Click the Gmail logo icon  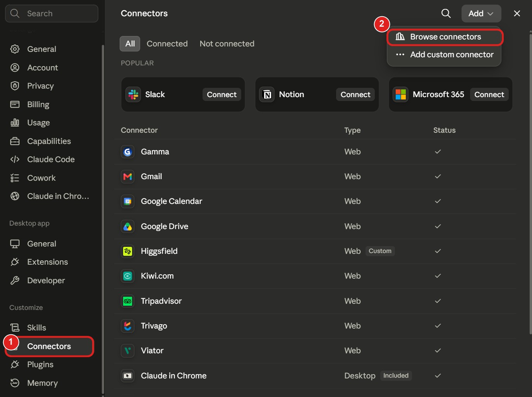[127, 176]
